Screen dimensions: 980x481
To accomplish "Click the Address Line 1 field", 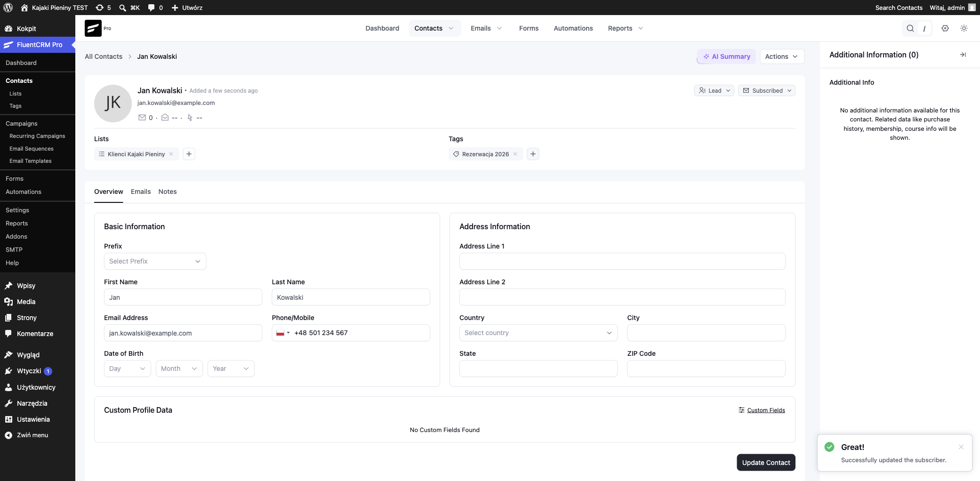I will click(x=622, y=261).
